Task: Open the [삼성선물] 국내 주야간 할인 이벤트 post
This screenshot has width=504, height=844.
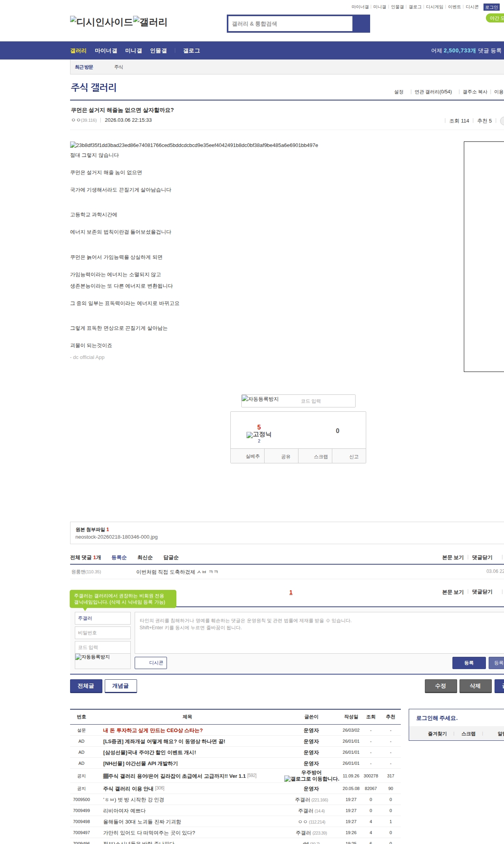Action: tap(150, 753)
